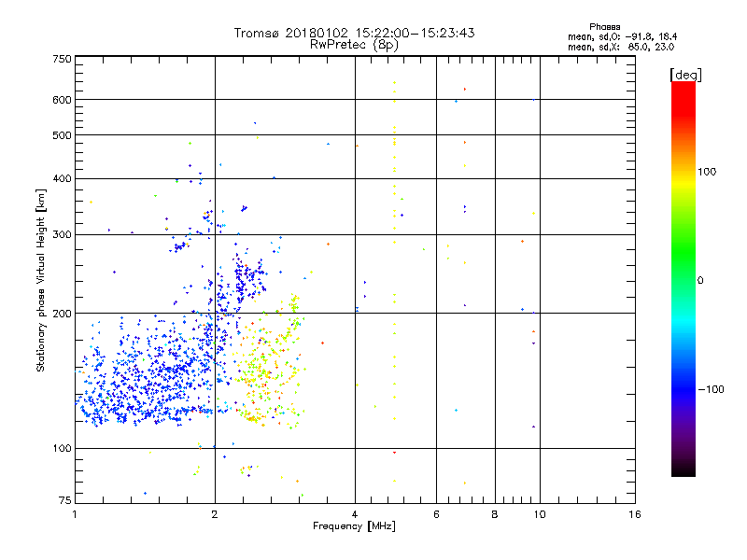Click the x-axis tick label '10'
The image size is (747, 560).
(540, 514)
